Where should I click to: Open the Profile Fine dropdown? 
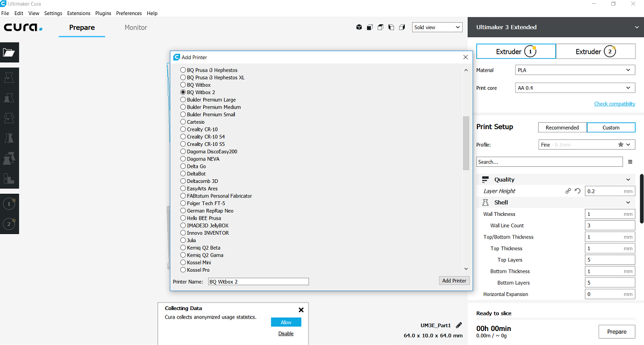587,145
